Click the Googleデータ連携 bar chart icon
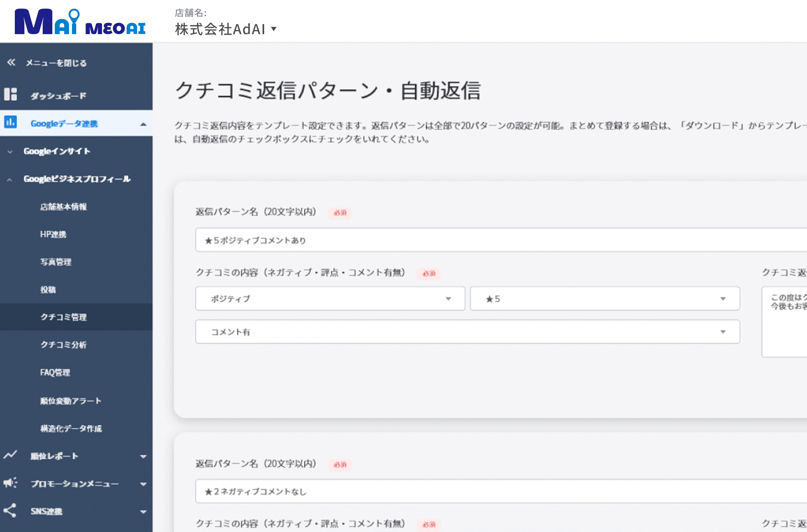The width and height of the screenshot is (807, 532). pos(10,122)
